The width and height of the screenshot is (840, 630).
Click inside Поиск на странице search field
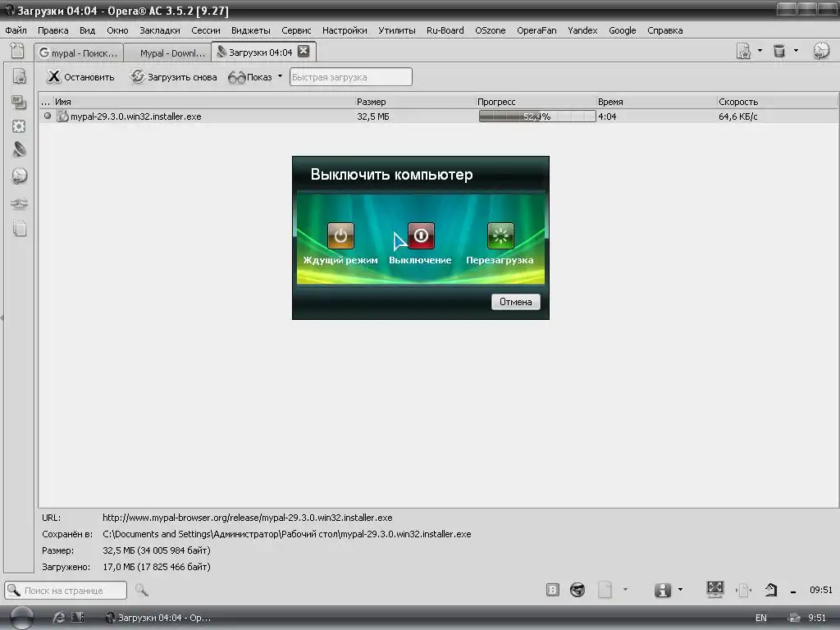point(66,591)
